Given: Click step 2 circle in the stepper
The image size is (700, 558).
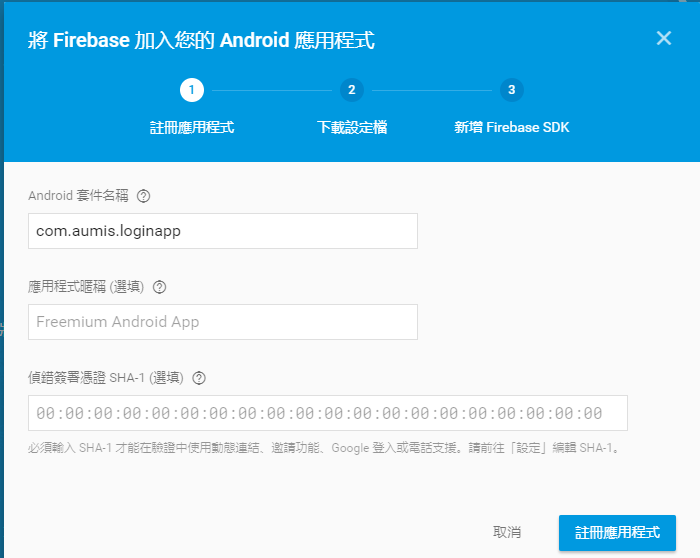Looking at the screenshot, I should pyautogui.click(x=352, y=90).
